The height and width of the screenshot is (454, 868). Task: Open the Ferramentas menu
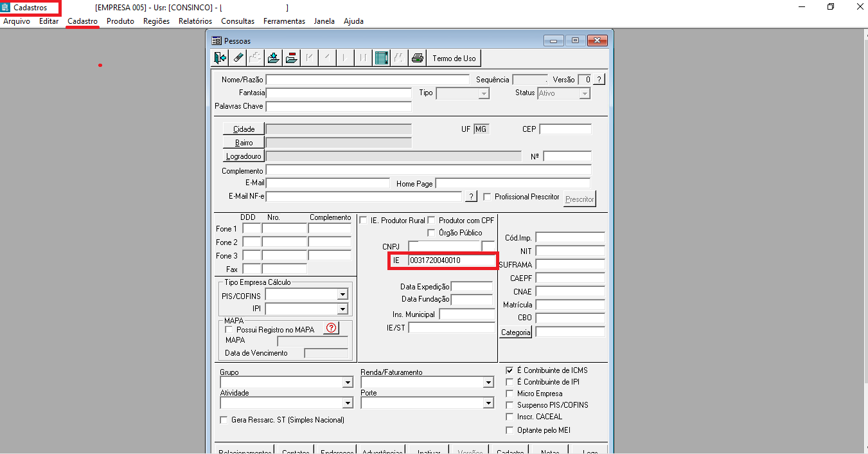(x=284, y=21)
